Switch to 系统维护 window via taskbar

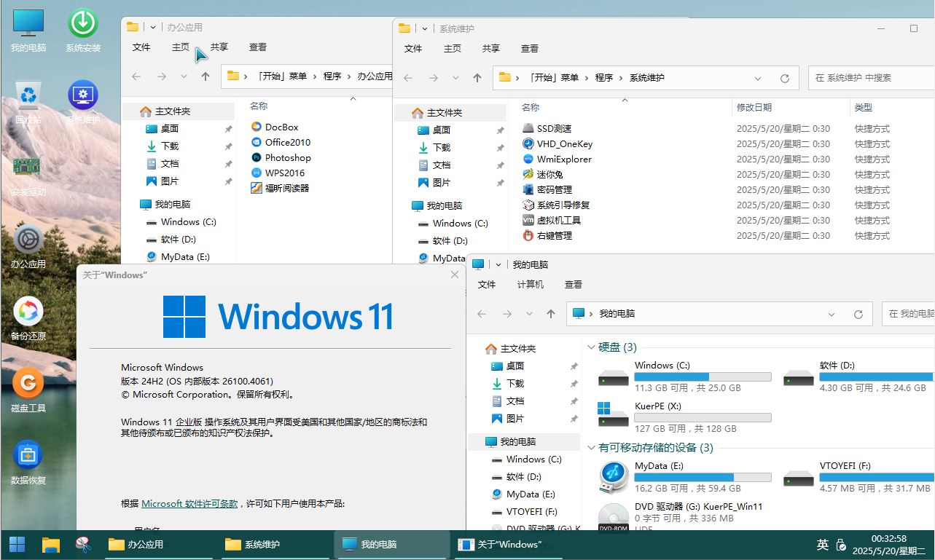275,544
